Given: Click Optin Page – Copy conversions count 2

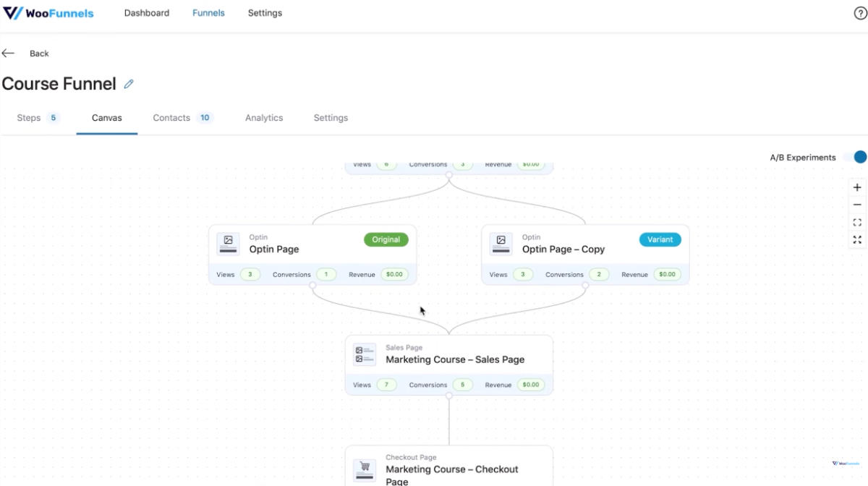Looking at the screenshot, I should point(599,275).
